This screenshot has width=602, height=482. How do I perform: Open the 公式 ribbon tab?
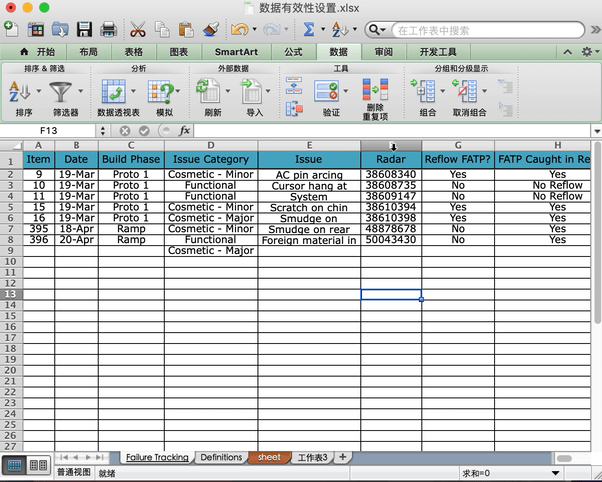pos(293,51)
